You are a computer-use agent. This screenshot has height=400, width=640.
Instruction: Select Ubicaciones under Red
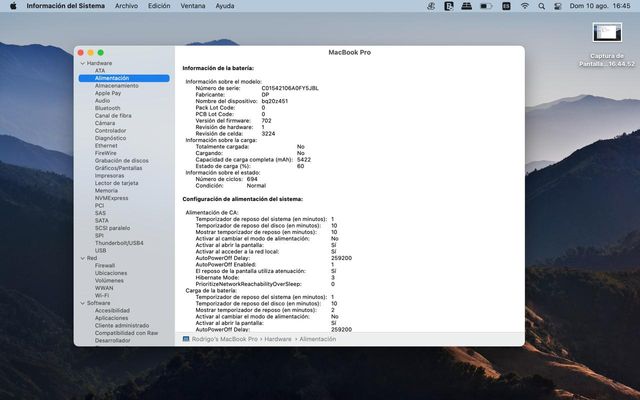[111, 273]
